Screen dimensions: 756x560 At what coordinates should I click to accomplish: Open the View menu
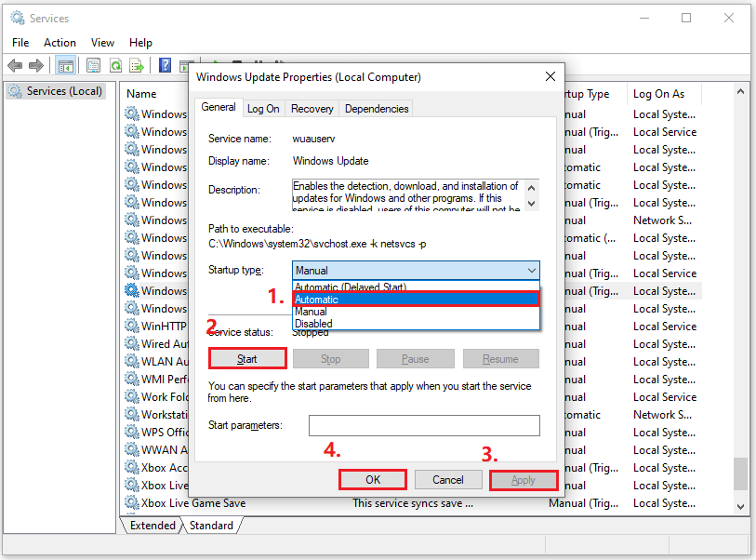point(102,43)
